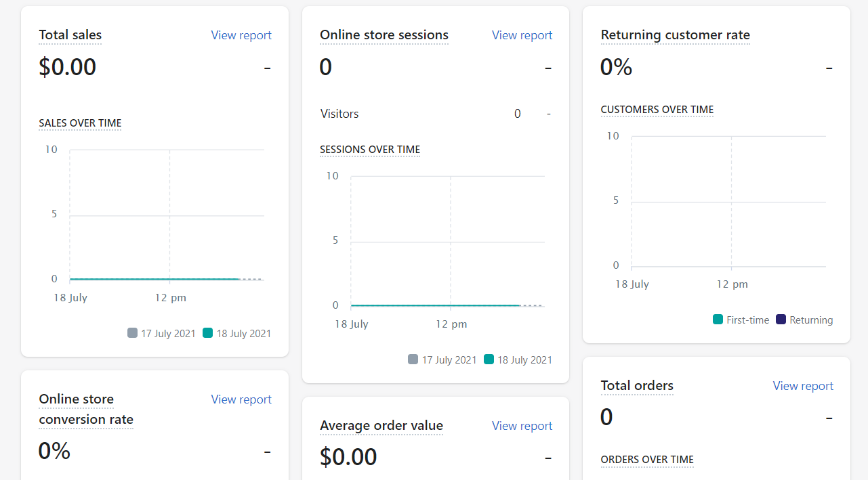Image resolution: width=868 pixels, height=480 pixels.
Task: Open View report for Average order value
Action: click(522, 426)
